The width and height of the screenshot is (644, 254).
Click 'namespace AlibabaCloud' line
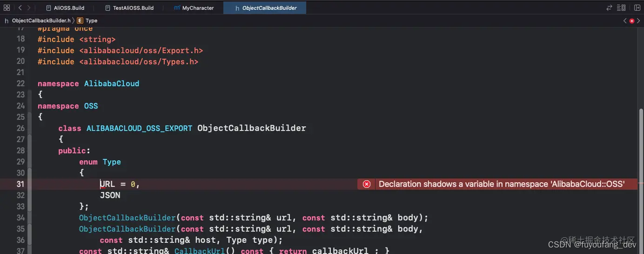(88, 83)
